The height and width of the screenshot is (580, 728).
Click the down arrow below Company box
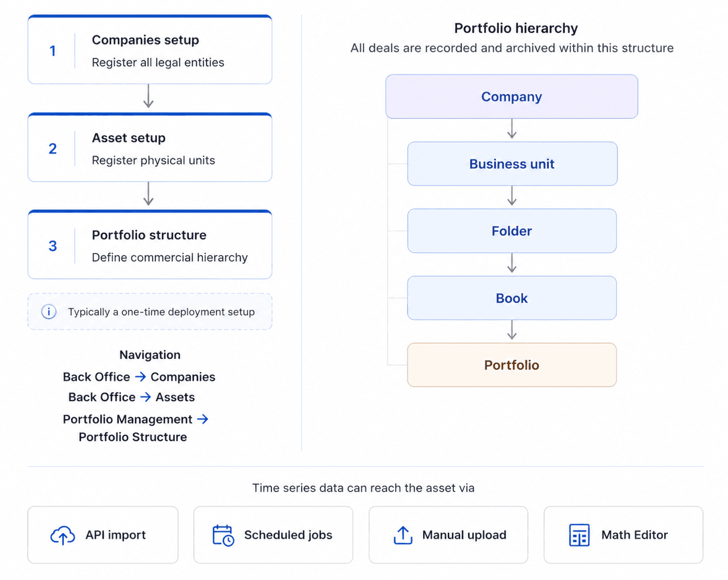(x=512, y=129)
